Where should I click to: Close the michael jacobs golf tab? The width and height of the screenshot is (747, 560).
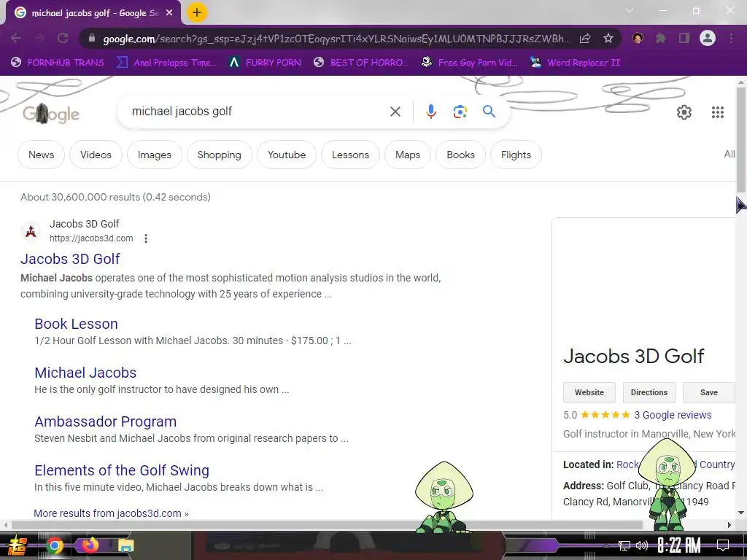(x=169, y=13)
